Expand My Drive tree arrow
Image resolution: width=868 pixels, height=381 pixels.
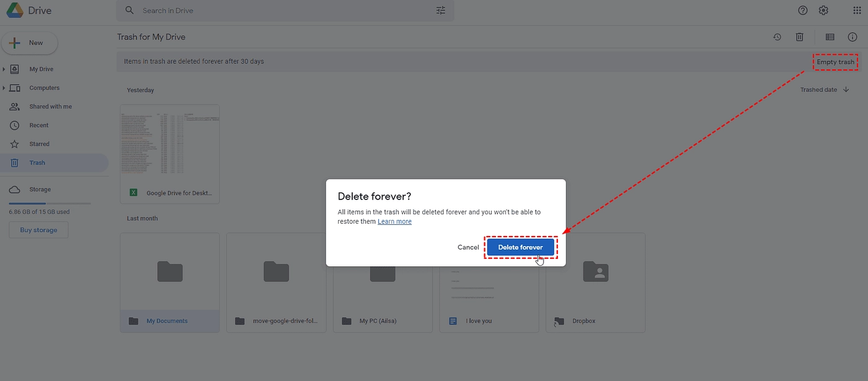(x=4, y=69)
